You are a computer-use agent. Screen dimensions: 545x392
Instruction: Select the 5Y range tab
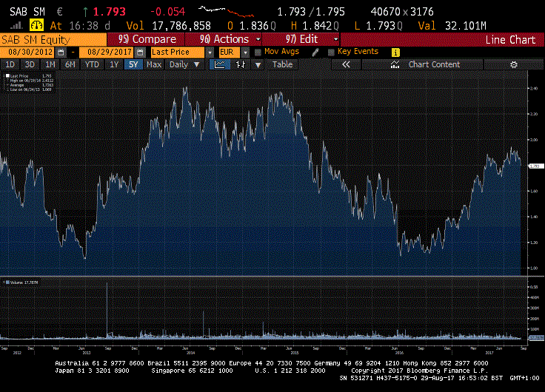coord(133,64)
